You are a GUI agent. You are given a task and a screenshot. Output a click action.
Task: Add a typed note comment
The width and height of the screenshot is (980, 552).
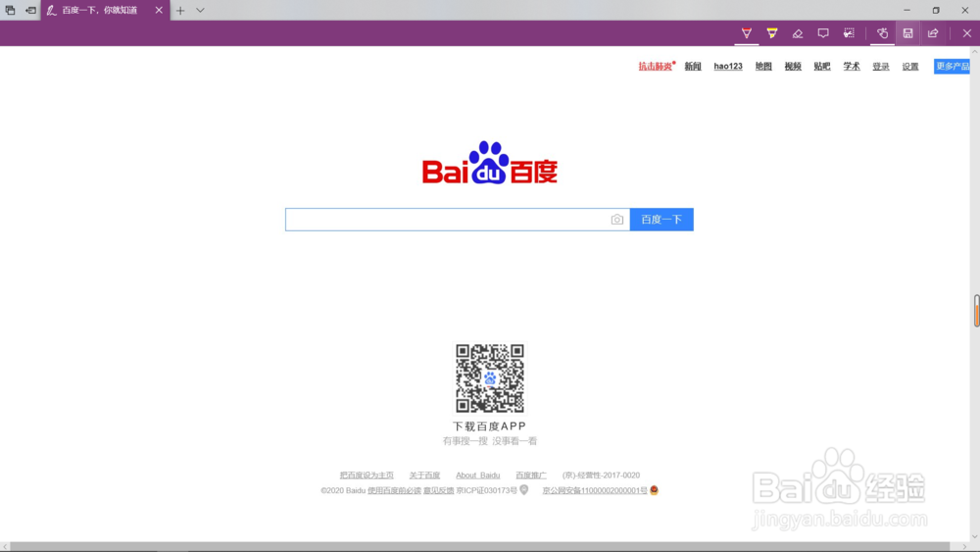pos(823,33)
